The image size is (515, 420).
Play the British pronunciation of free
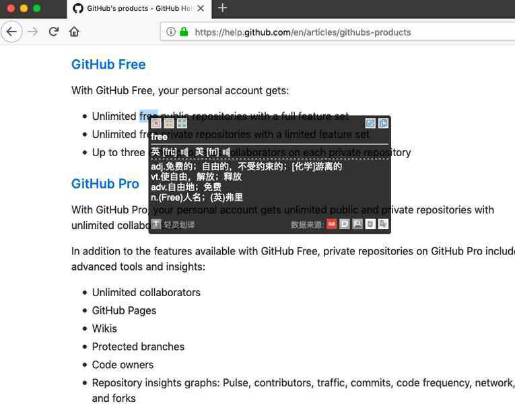pyautogui.click(x=184, y=152)
